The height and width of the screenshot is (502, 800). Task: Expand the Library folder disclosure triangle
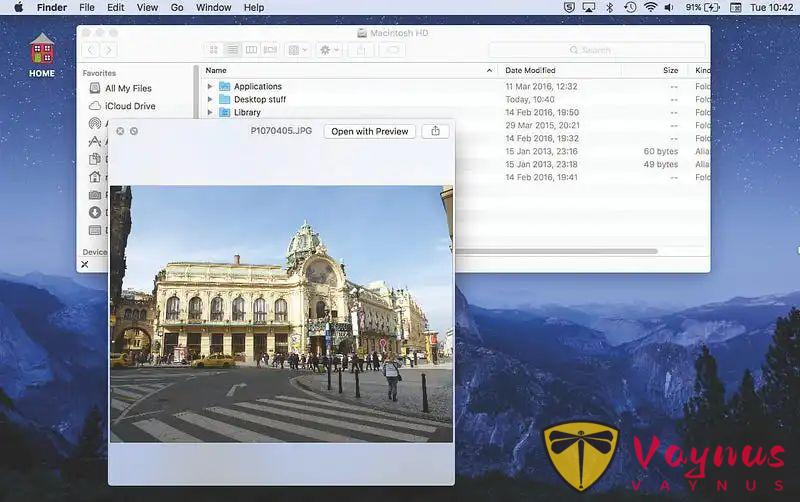point(210,113)
